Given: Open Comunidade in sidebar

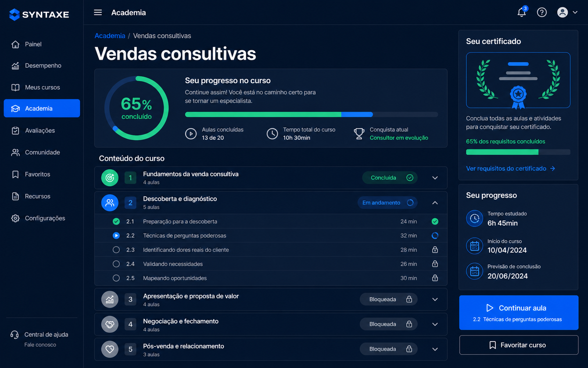Looking at the screenshot, I should (x=42, y=152).
